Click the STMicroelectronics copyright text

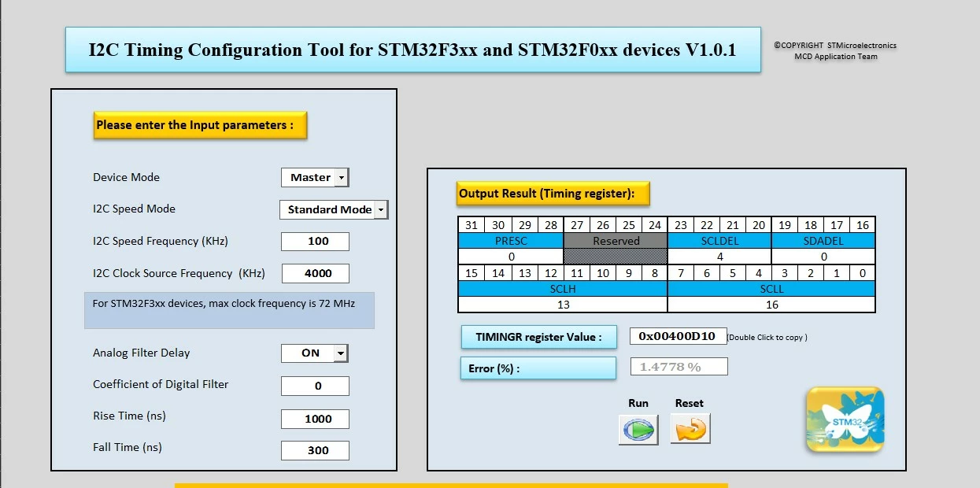(x=835, y=50)
